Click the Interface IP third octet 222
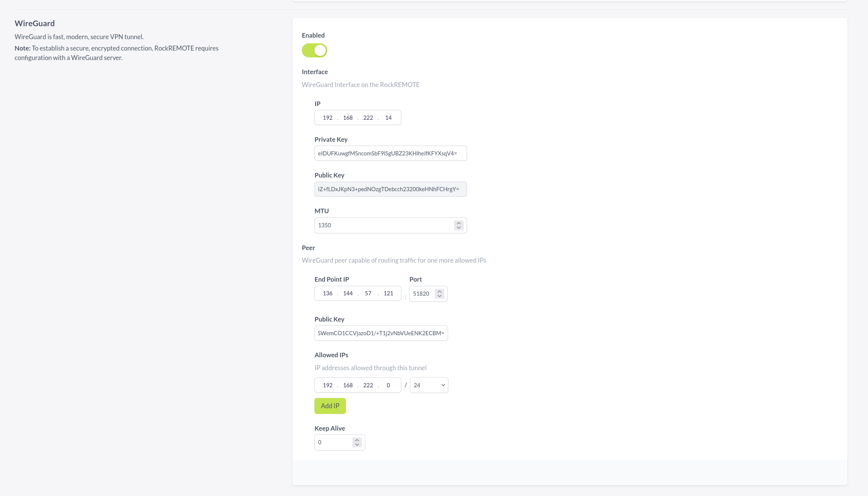The image size is (868, 496). tap(368, 118)
